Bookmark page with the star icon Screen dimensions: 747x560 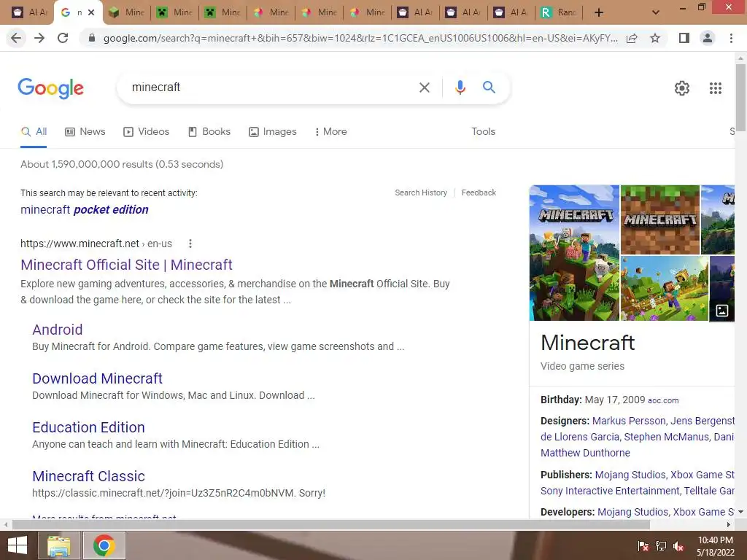coord(655,38)
